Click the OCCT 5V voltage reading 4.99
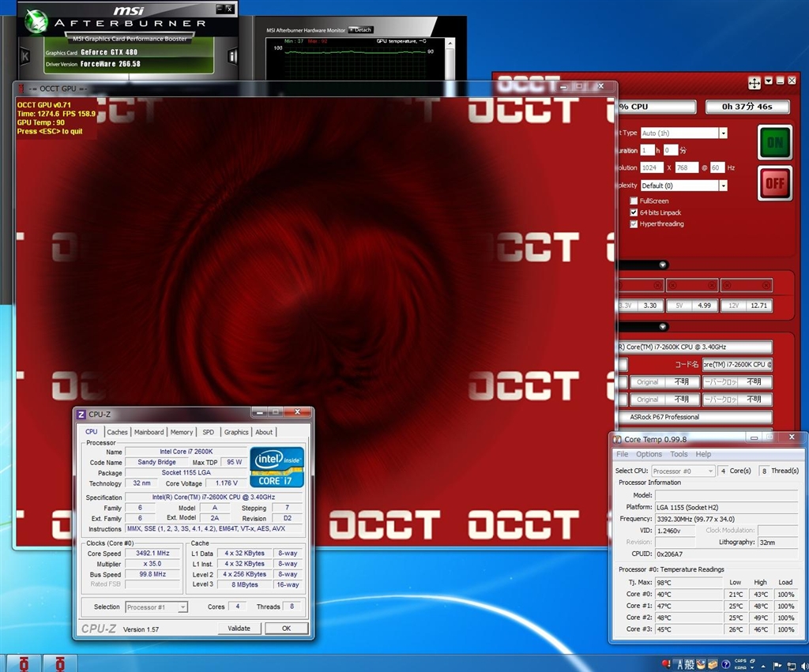Viewport: 809px width, 672px height. (x=704, y=306)
